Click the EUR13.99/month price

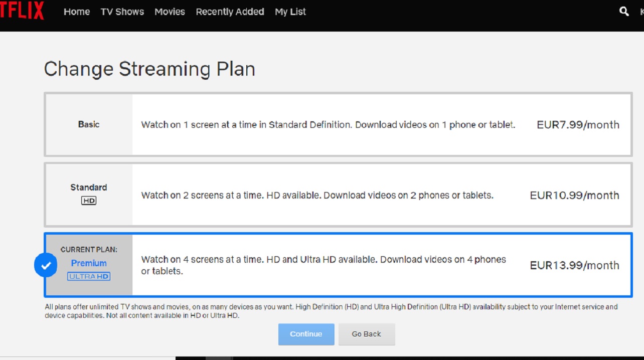click(574, 265)
